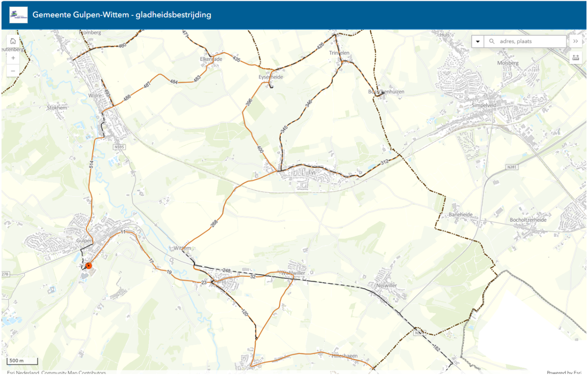Zoom in with the plus button
Viewport: 588px width, 375px height.
13,58
